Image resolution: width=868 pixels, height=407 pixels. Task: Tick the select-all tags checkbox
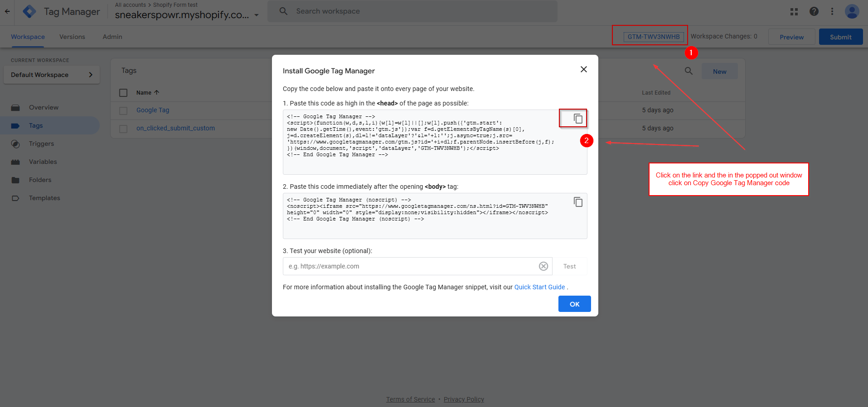pos(123,93)
